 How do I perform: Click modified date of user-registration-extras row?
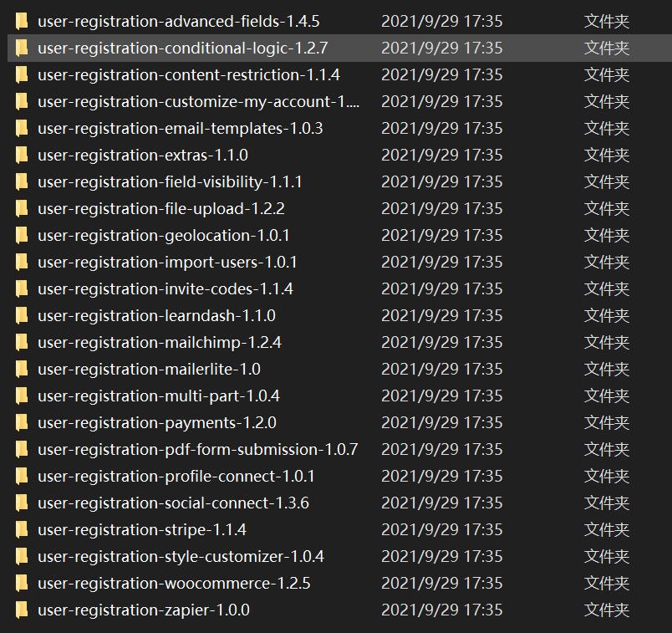442,156
